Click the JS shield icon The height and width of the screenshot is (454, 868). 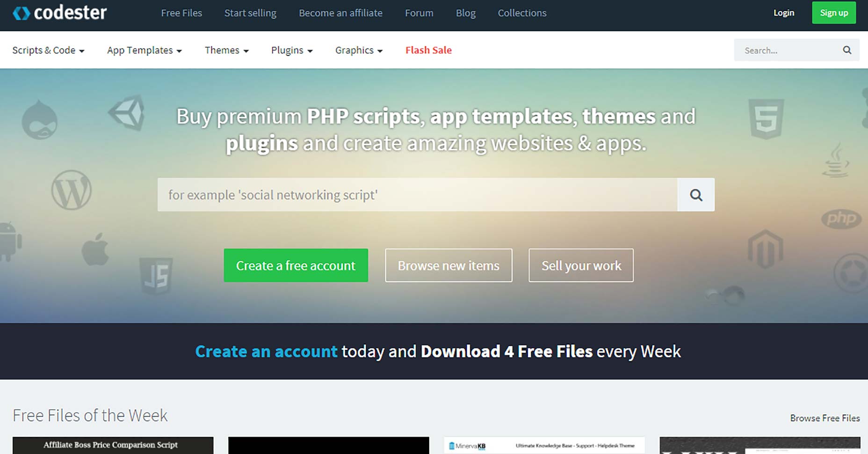click(156, 276)
